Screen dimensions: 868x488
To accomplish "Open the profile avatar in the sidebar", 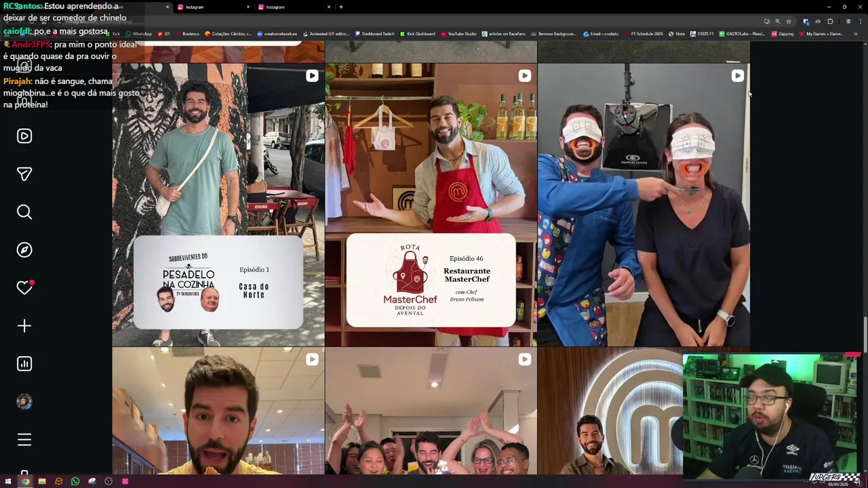I will [24, 402].
